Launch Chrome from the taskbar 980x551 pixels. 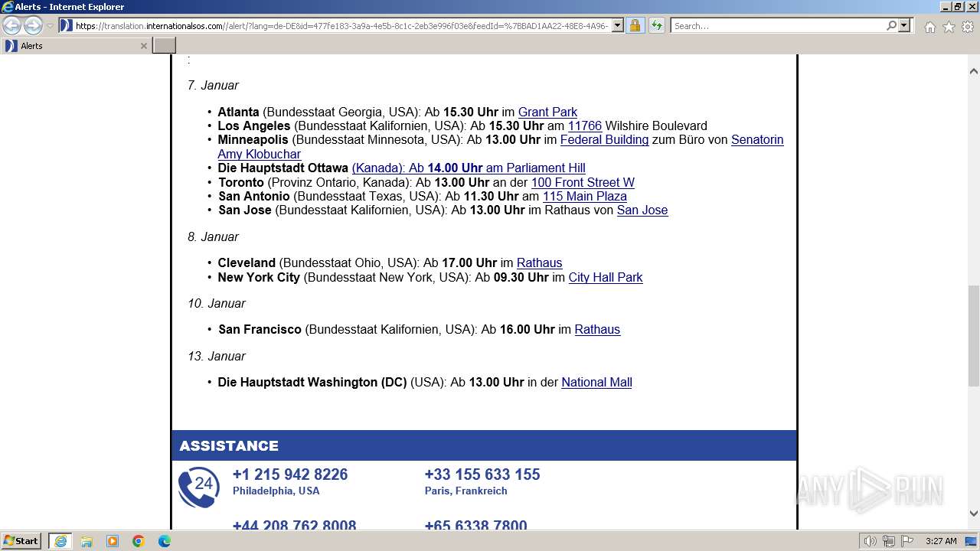(139, 541)
